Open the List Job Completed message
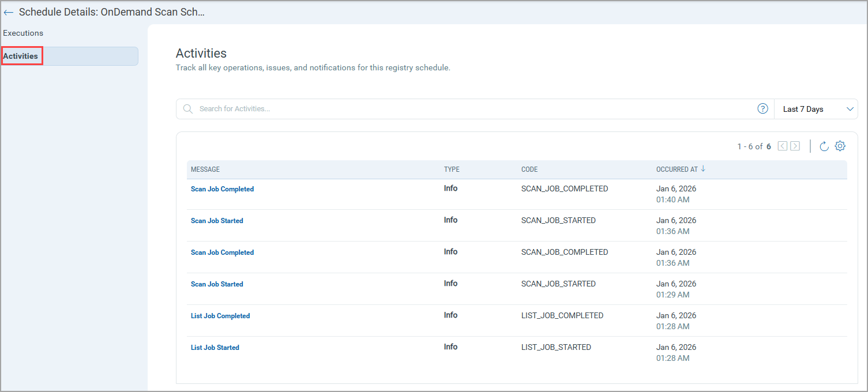Image resolution: width=868 pixels, height=392 pixels. click(x=220, y=316)
